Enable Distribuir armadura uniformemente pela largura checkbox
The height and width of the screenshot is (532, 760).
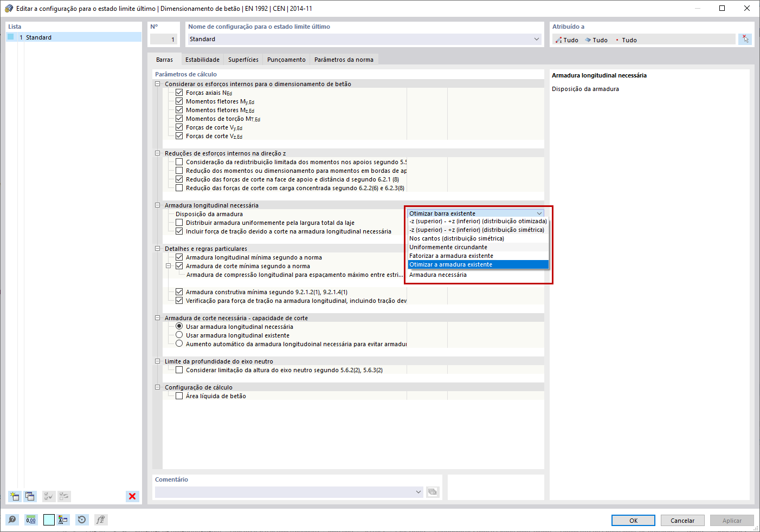coord(179,223)
